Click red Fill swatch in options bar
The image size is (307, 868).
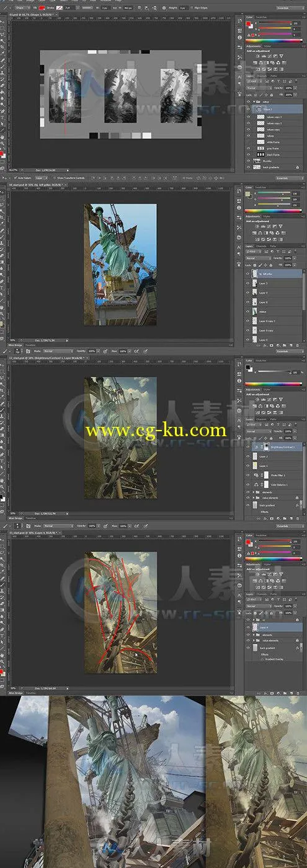42,8
